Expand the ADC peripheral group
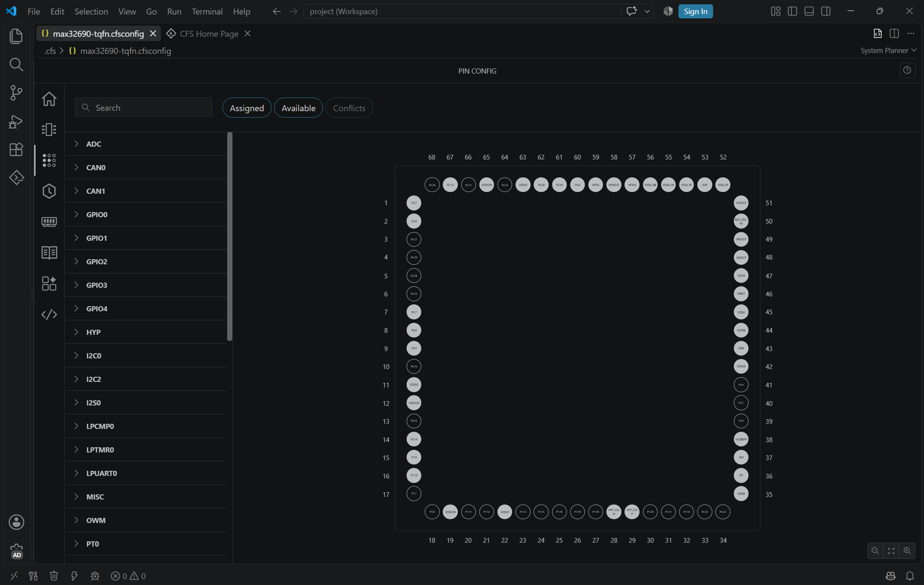Screen dimensions: 924x585 (146, 144)
